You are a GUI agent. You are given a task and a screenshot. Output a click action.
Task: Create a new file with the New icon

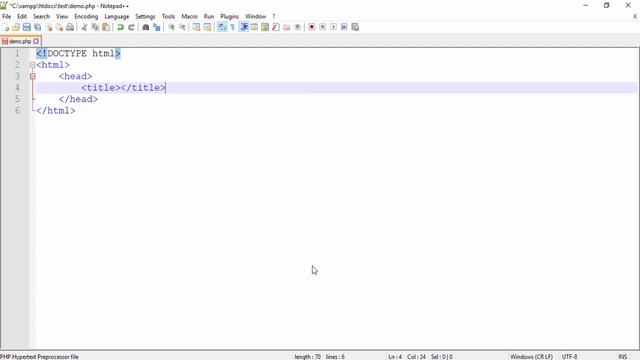click(x=5, y=27)
